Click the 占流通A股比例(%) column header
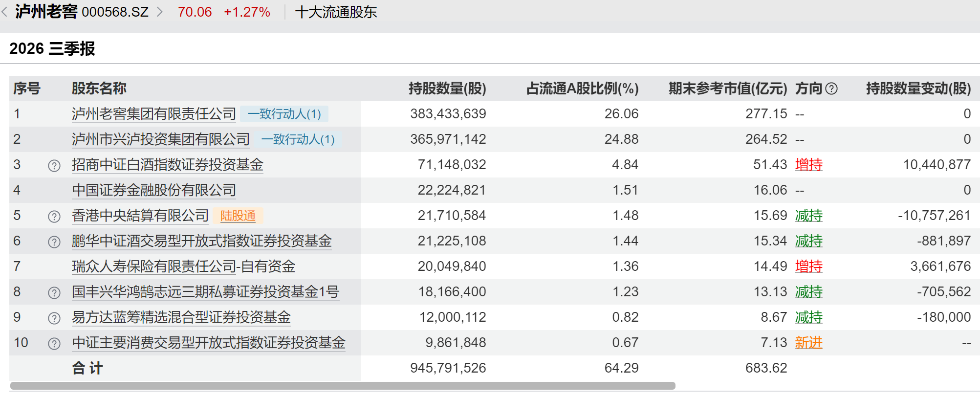The image size is (980, 398). tap(583, 88)
